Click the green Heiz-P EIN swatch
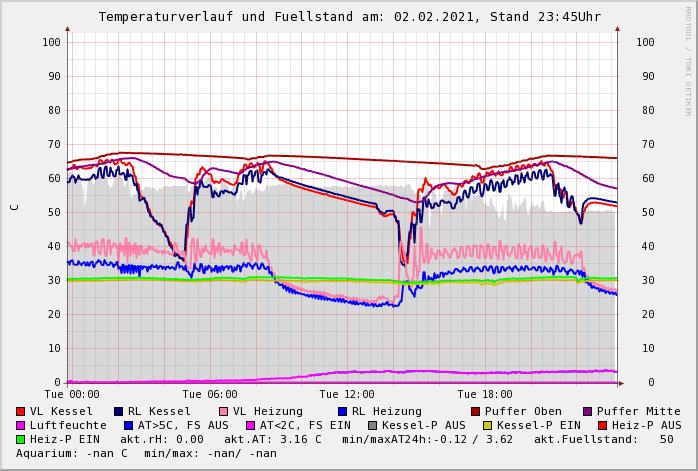Viewport: 698px width, 471px height. click(x=21, y=439)
